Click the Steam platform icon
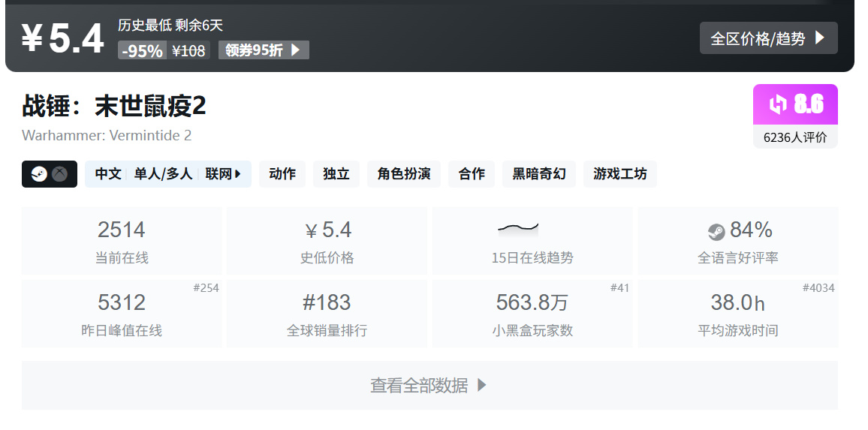 [39, 174]
